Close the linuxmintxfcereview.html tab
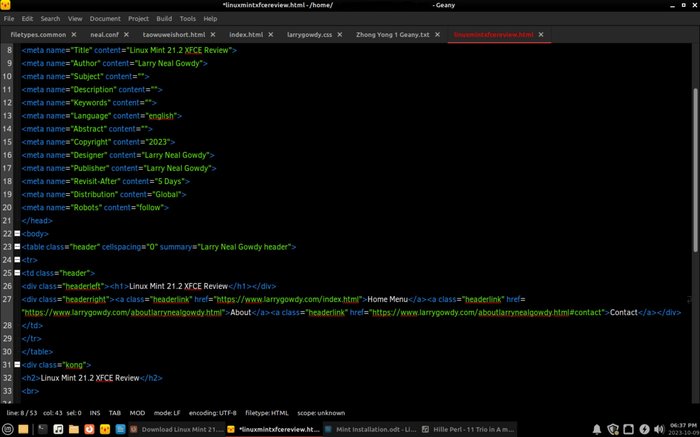 [x=541, y=34]
